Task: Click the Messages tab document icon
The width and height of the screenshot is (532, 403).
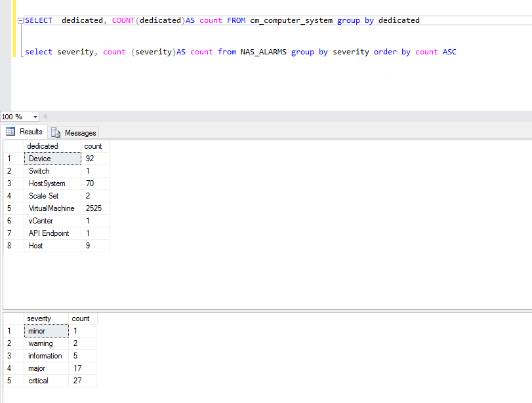Action: 58,132
